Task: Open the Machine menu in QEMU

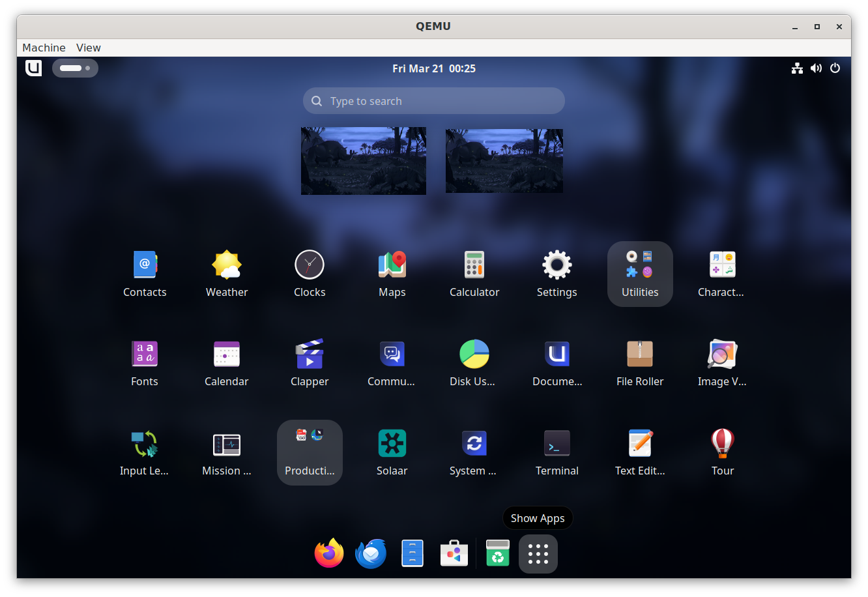Action: (x=44, y=48)
